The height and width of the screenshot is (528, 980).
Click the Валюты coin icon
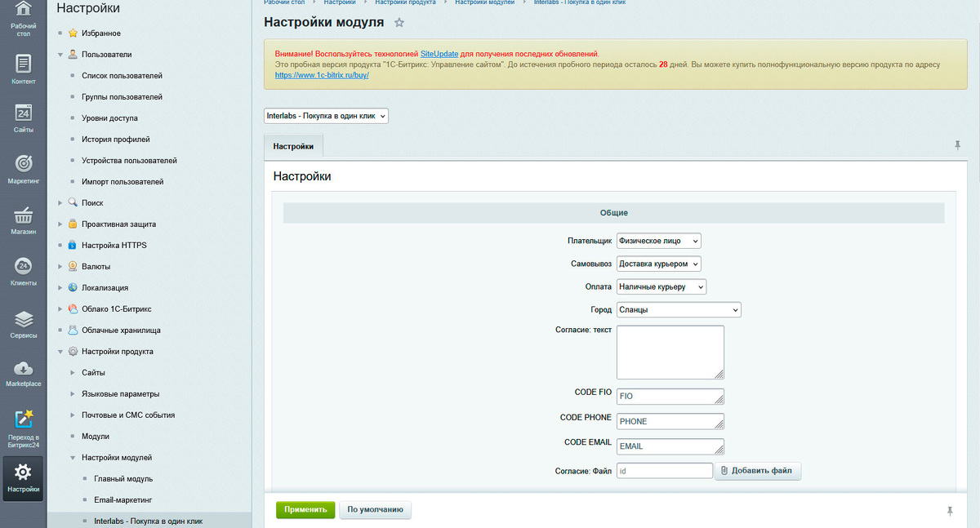pyautogui.click(x=73, y=266)
